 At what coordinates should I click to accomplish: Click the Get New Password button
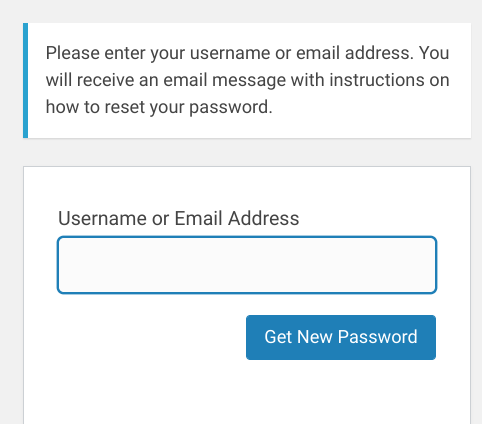(x=341, y=337)
